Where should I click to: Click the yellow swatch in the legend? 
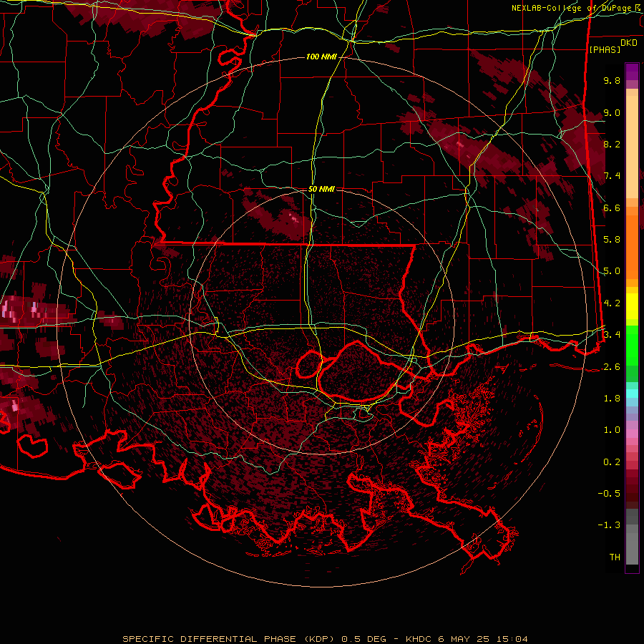pos(632,306)
